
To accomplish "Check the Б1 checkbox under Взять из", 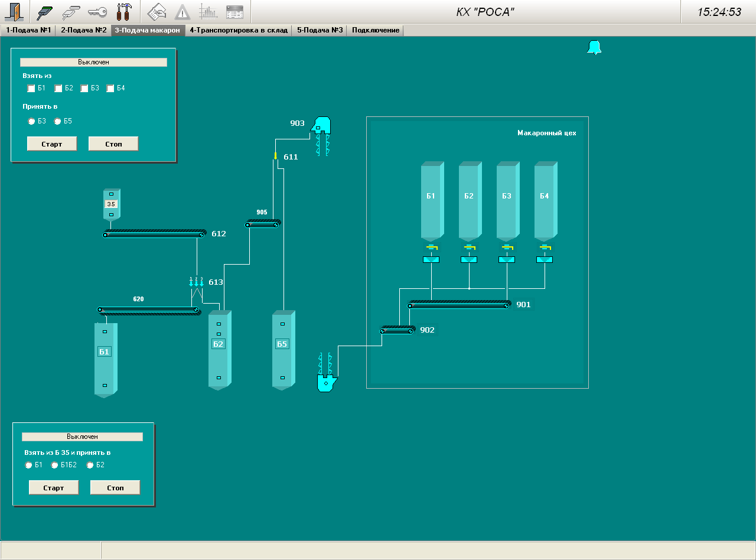I will 31,89.
